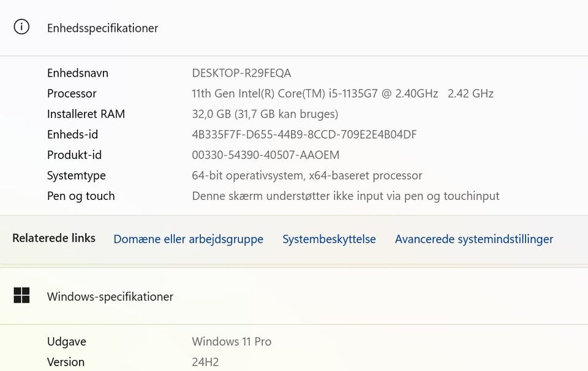Click the Udgave label
Viewport: 588px width, 371px height.
tap(67, 342)
